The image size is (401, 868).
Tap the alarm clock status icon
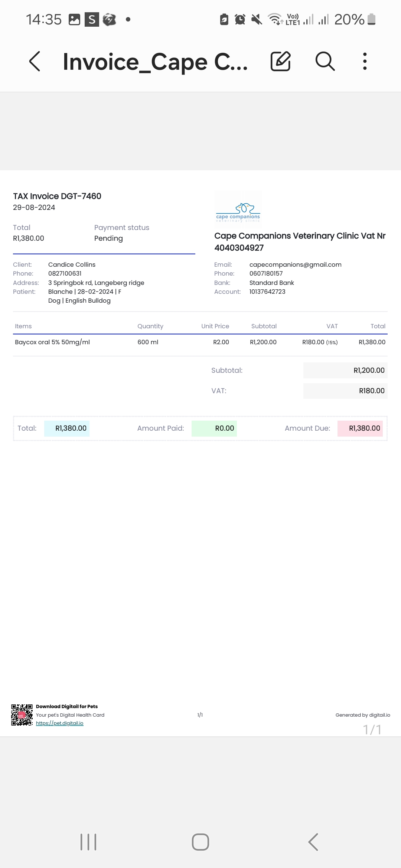coord(240,19)
